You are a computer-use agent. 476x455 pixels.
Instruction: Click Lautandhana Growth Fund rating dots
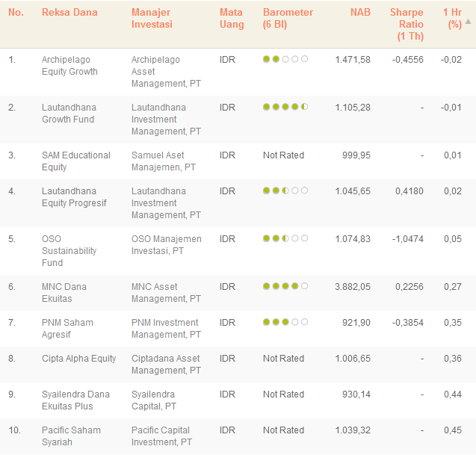click(285, 108)
